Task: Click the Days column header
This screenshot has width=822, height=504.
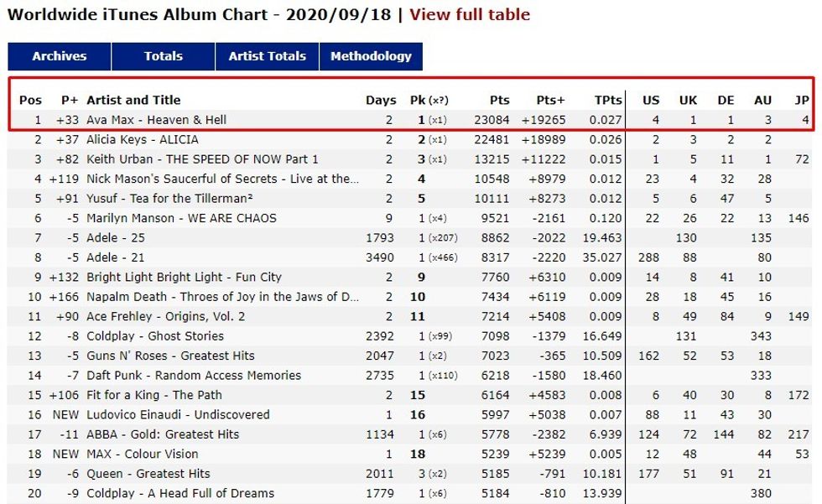Action: point(381,100)
